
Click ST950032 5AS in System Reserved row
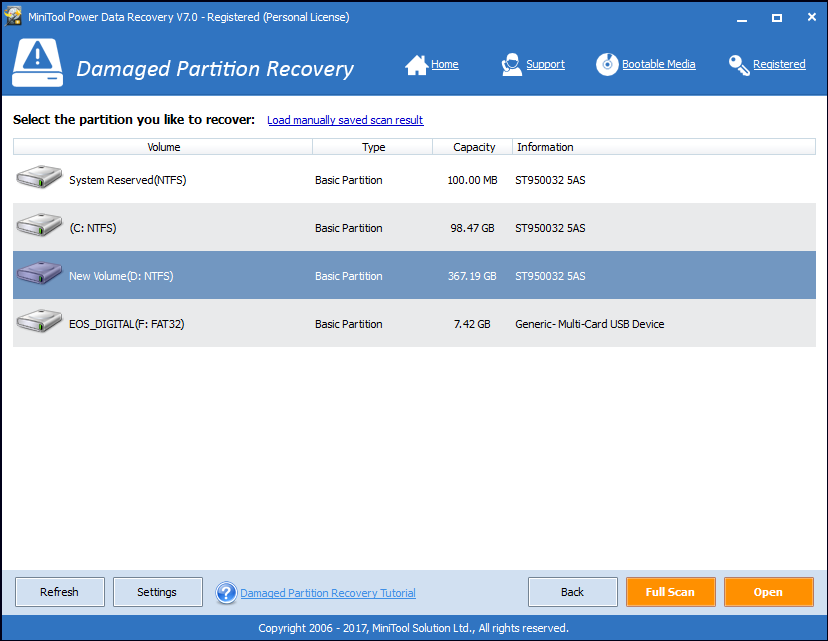pos(550,180)
